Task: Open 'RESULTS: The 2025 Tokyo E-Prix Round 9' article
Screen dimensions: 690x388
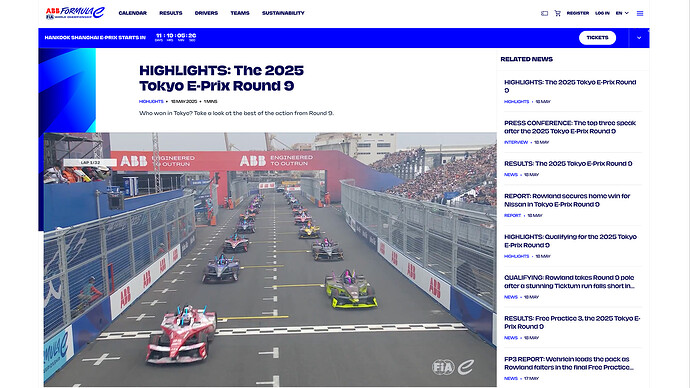Action: pyautogui.click(x=568, y=164)
